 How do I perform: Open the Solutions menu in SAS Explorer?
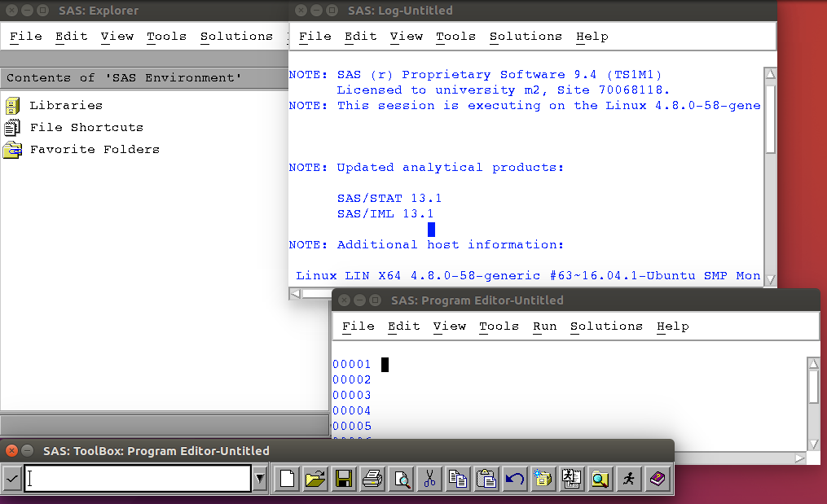[x=236, y=37]
